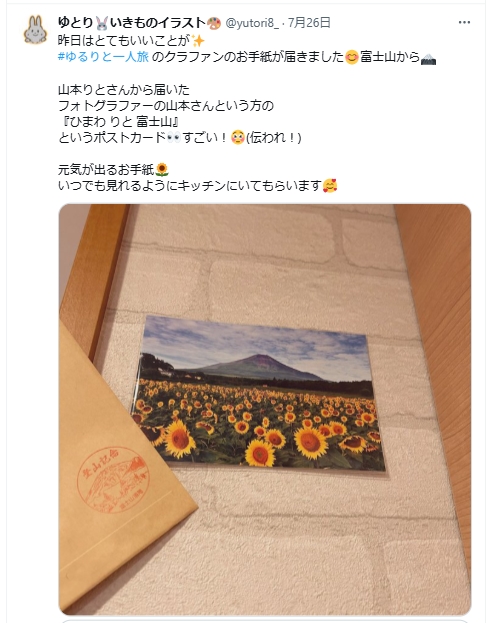500x623 pixels.
Task: Click the palette emoji beside display name
Action: [x=214, y=23]
